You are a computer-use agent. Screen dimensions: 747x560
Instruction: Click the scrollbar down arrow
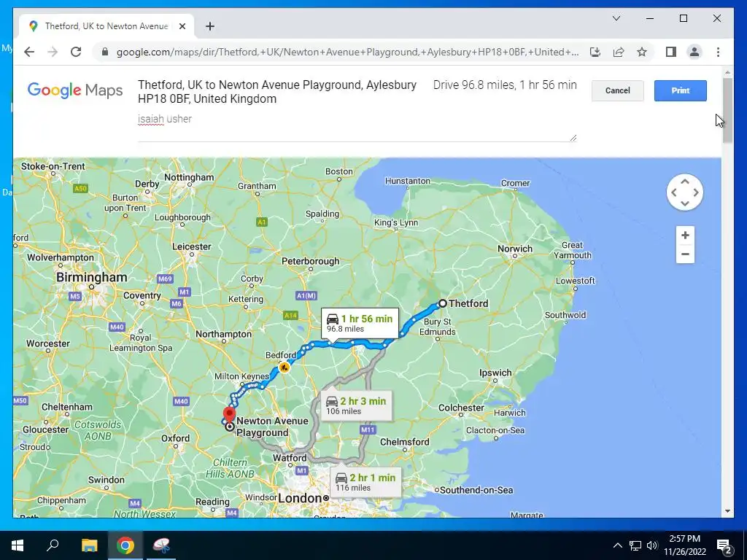pos(727,511)
